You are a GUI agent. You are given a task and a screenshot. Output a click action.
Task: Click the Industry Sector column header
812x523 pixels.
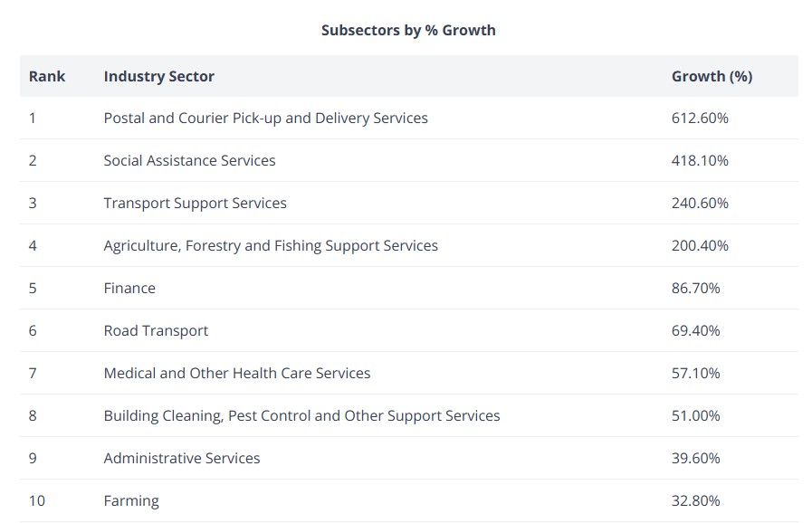coord(158,76)
